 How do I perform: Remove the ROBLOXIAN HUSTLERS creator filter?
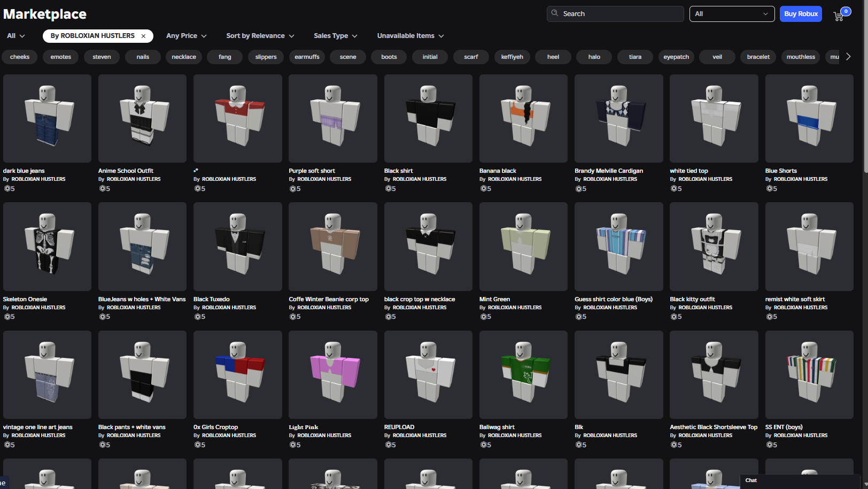click(x=143, y=36)
